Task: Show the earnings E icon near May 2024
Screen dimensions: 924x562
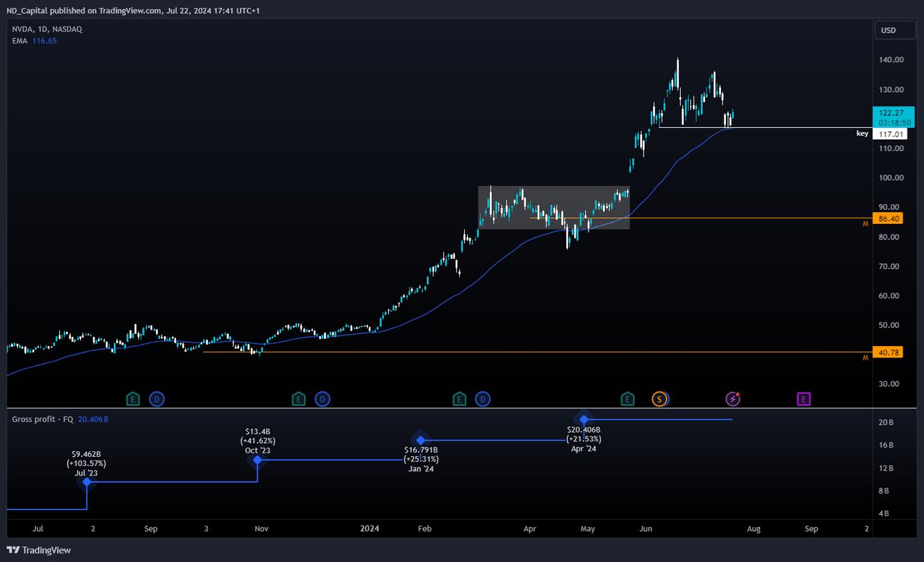Action: click(627, 399)
